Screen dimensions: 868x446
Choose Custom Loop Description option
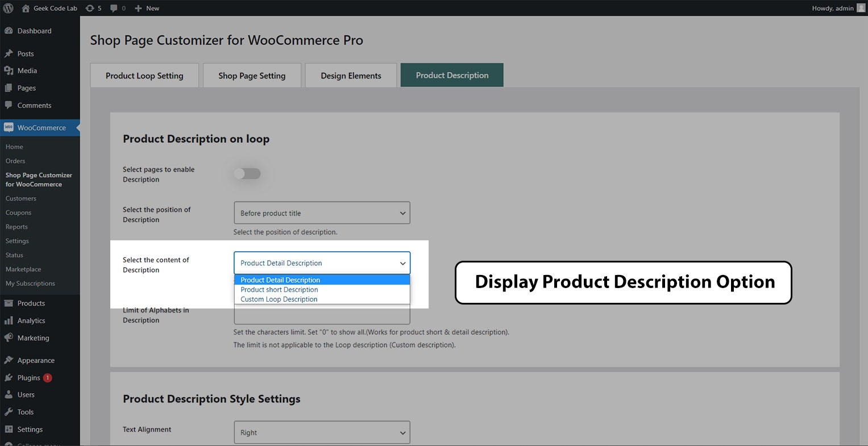tap(322, 299)
